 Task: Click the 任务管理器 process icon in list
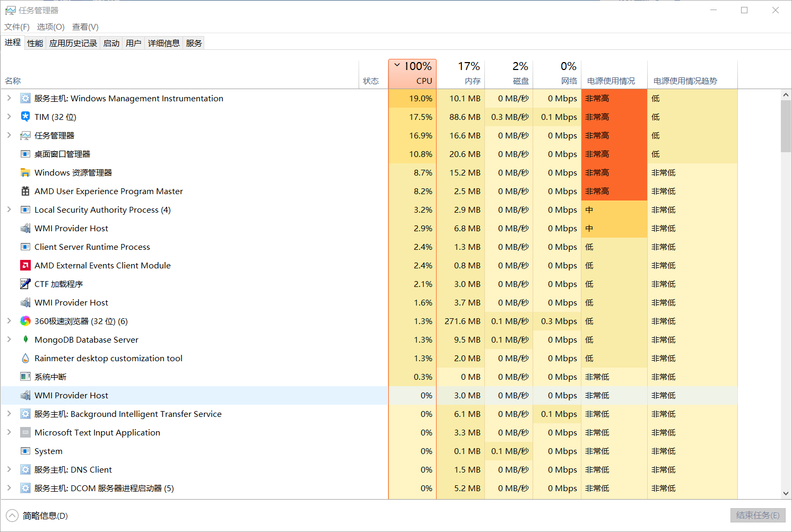(25, 135)
